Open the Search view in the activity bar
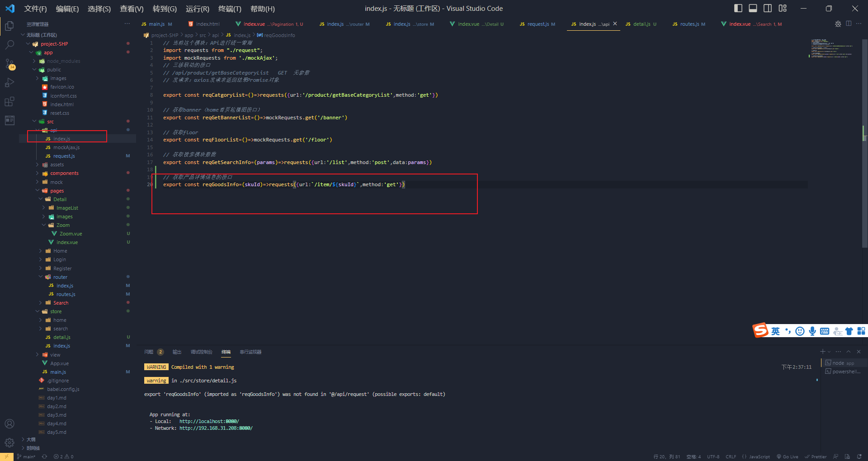868x461 pixels. pos(9,45)
